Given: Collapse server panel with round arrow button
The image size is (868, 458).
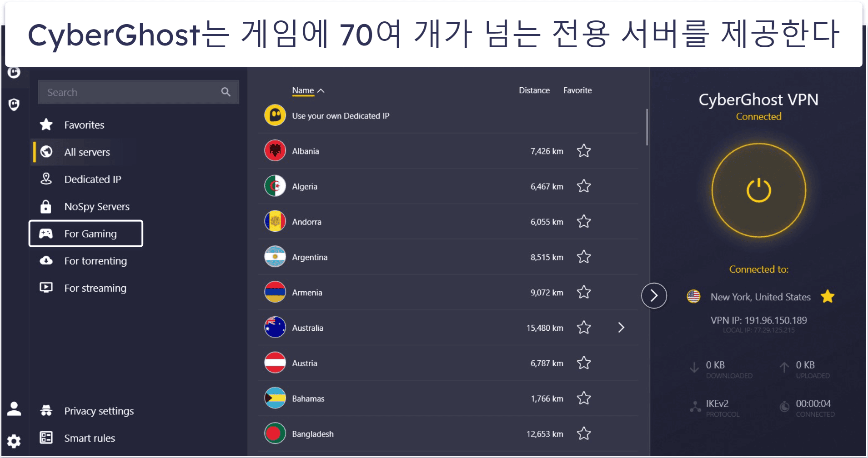Looking at the screenshot, I should point(654,296).
